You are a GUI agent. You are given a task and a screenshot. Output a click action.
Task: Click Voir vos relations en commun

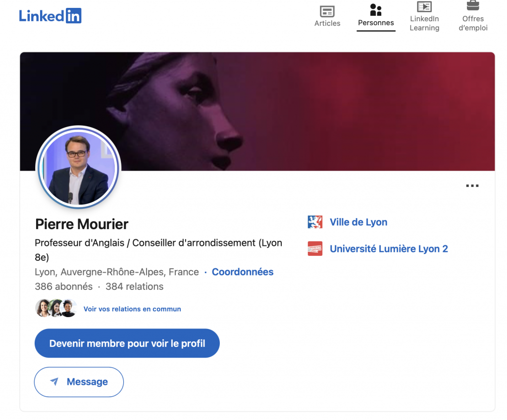[132, 309]
